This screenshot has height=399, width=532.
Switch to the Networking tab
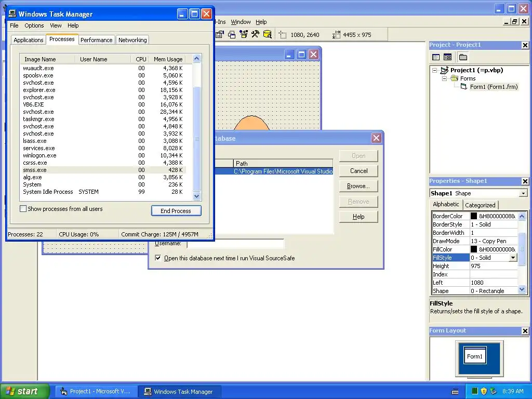tap(132, 39)
